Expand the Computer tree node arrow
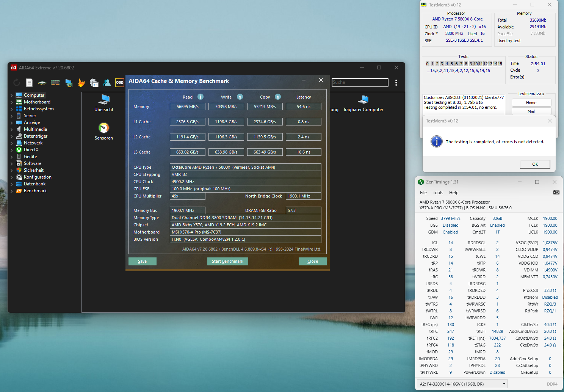 [11, 96]
